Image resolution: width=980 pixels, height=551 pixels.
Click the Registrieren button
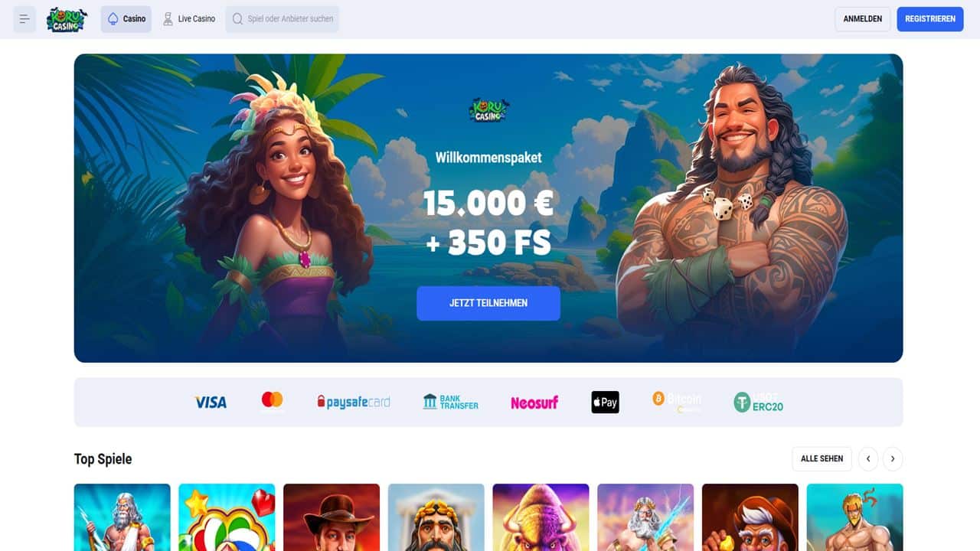930,19
